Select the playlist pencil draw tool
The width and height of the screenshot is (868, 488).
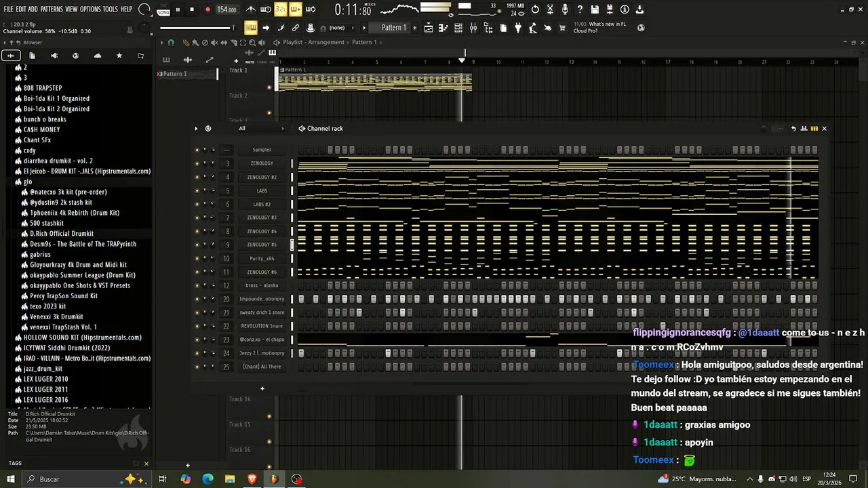pyautogui.click(x=186, y=42)
